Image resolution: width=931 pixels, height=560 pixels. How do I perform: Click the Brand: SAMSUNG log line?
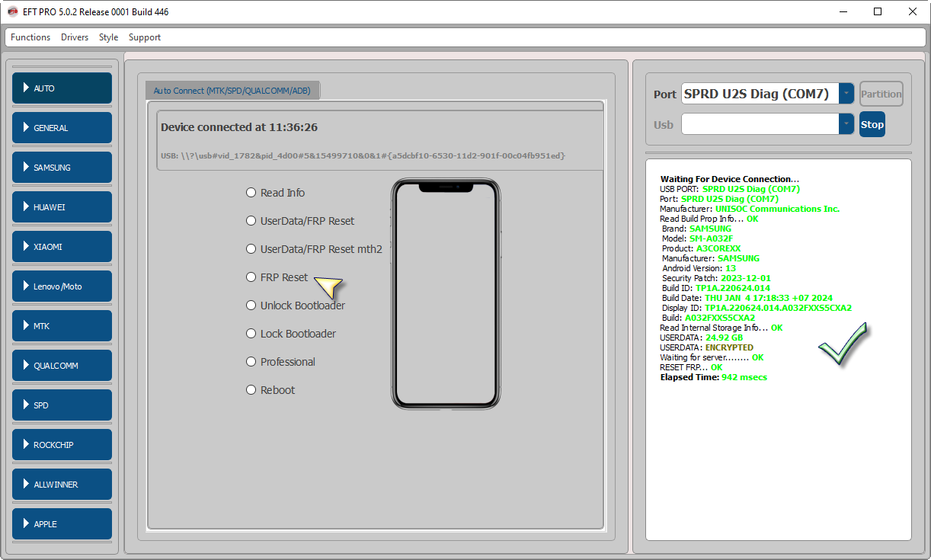[696, 229]
